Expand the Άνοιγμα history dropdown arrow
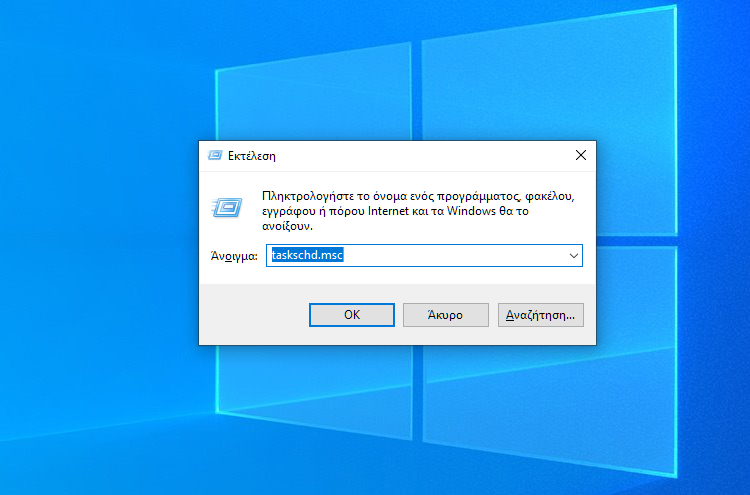 click(574, 255)
